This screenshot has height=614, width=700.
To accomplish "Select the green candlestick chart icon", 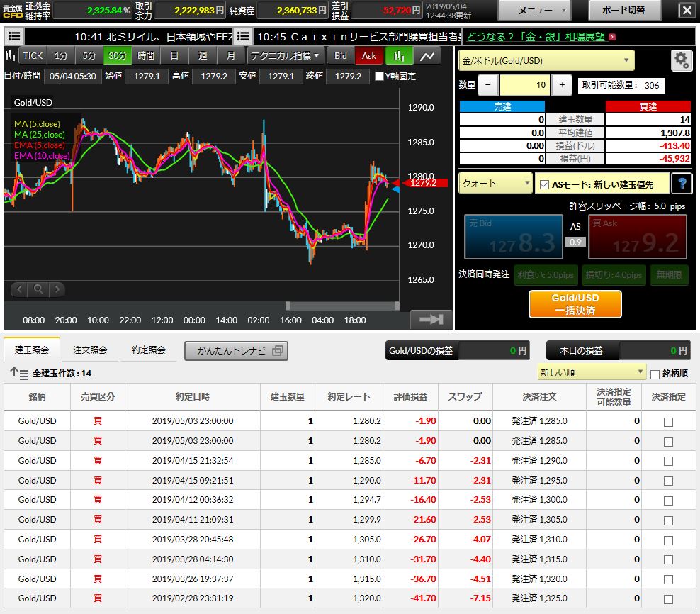I will [x=399, y=56].
